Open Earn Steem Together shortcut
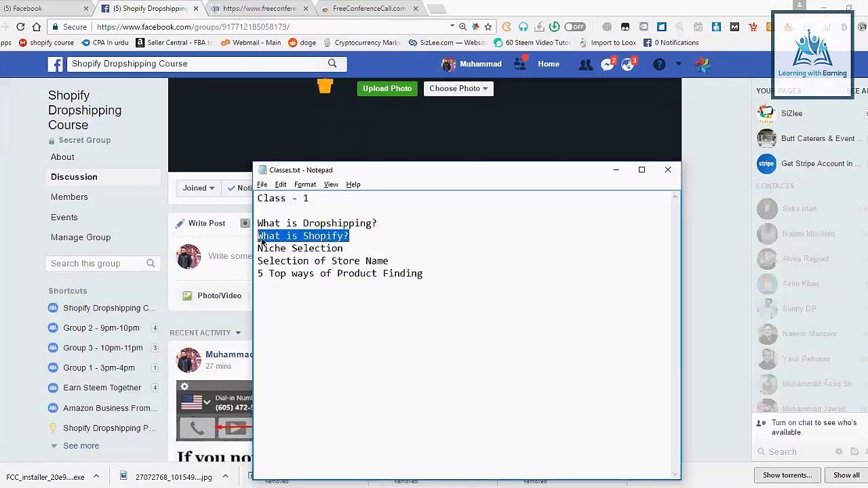The width and height of the screenshot is (868, 488). 102,388
